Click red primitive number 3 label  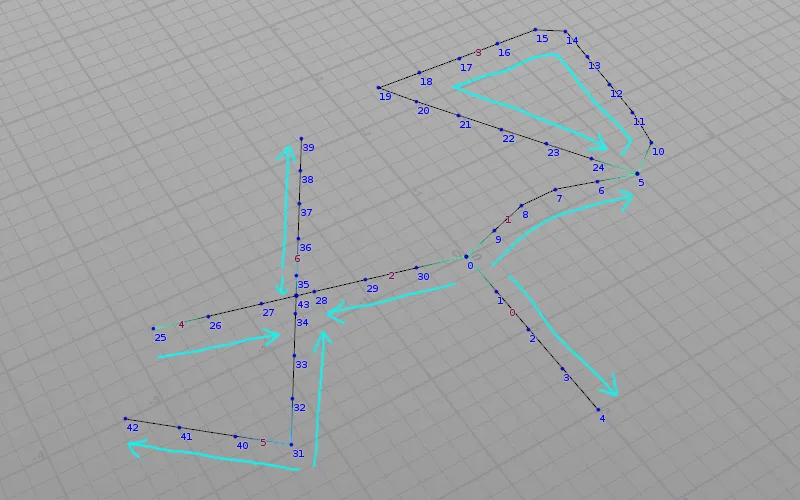click(x=478, y=53)
